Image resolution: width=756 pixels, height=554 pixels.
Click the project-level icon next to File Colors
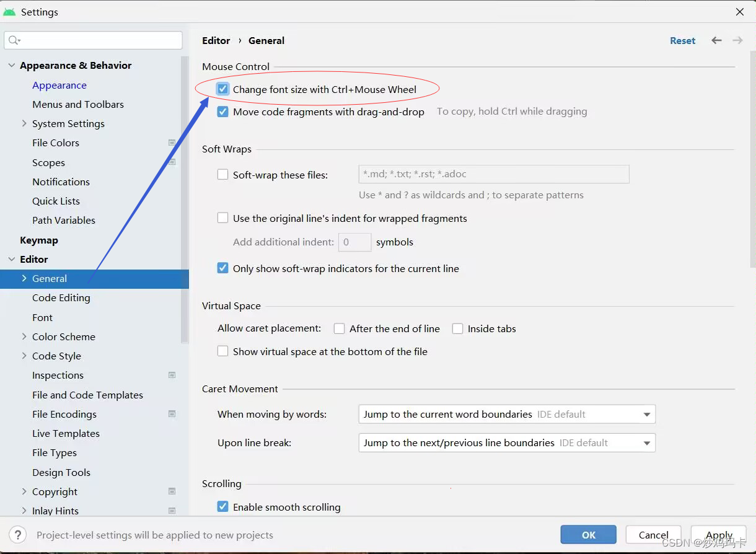[172, 143]
